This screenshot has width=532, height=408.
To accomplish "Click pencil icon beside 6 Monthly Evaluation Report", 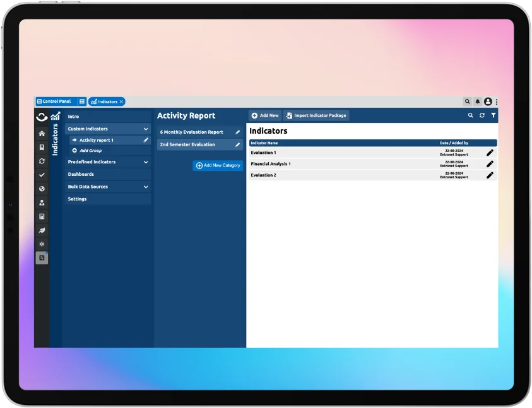I will 237,132.
